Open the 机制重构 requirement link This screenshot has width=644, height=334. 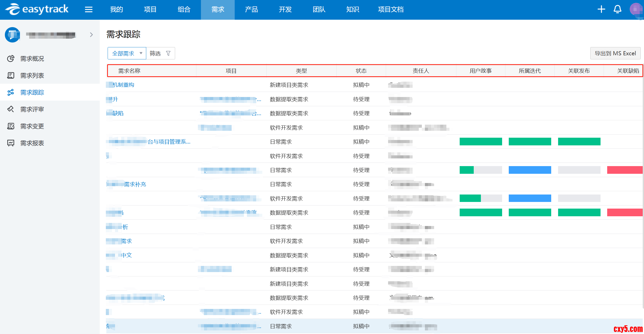pos(123,85)
